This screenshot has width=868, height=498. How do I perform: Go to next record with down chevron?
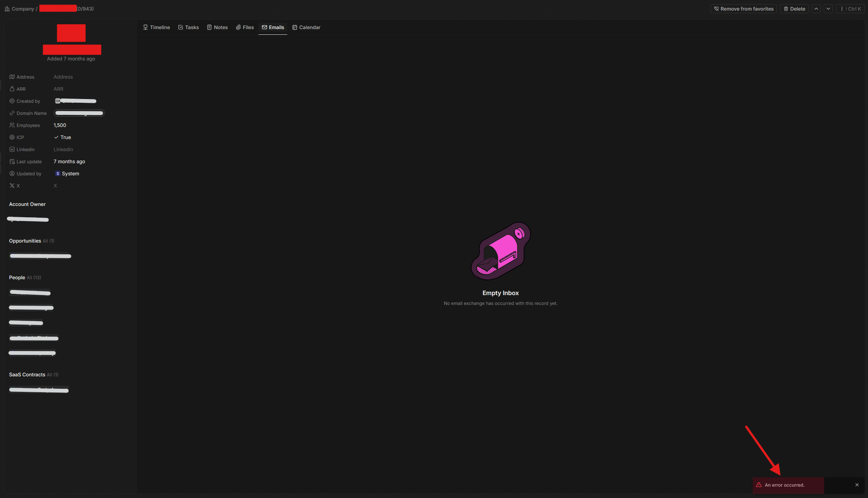tap(828, 9)
